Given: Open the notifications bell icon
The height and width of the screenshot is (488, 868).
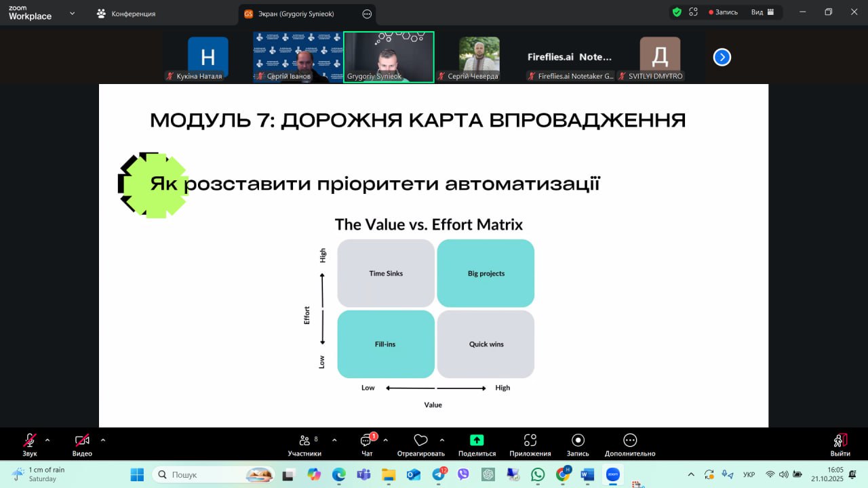Looking at the screenshot, I should point(852,474).
